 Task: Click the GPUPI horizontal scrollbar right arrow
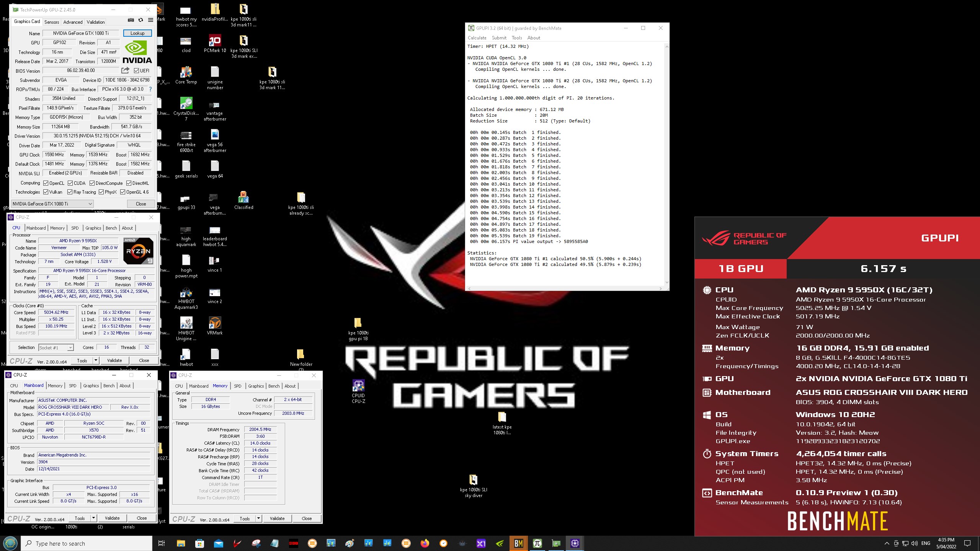661,288
